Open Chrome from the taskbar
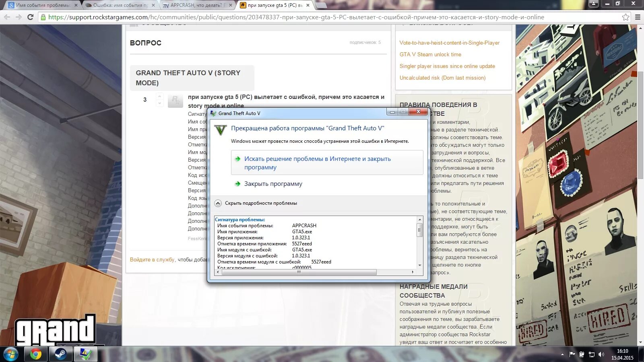This screenshot has width=644, height=362. tap(36, 354)
